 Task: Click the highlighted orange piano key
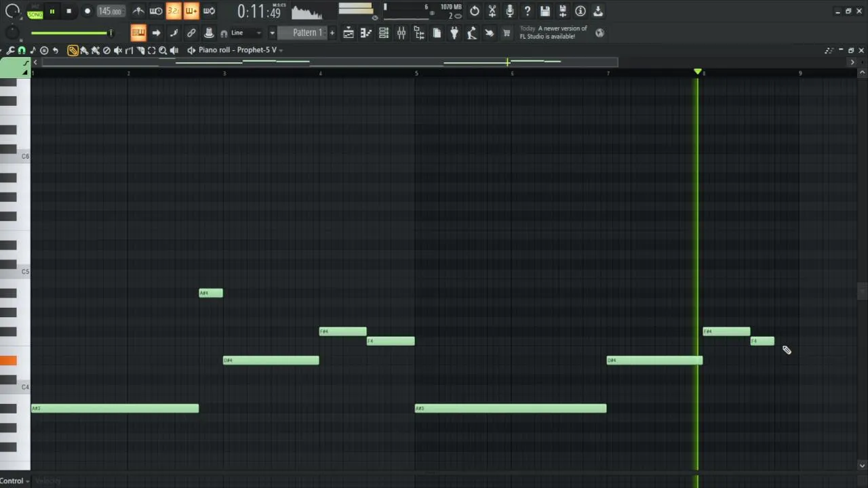8,361
